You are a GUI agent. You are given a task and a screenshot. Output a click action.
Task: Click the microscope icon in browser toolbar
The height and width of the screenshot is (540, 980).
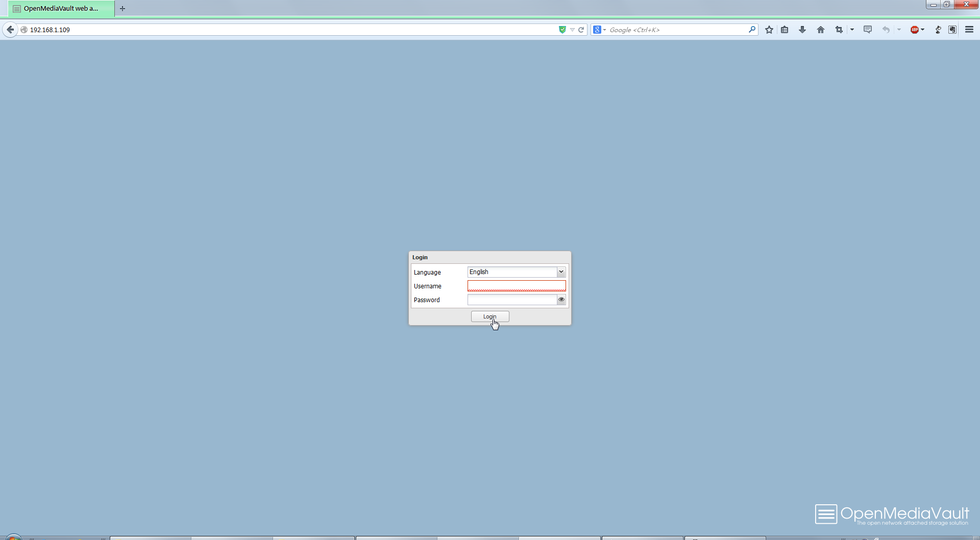coord(938,30)
